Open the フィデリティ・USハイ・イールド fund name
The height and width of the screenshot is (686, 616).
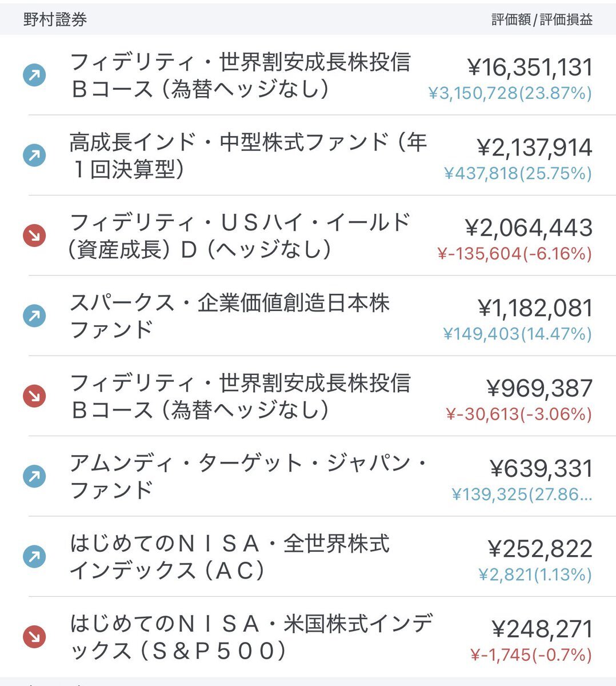point(239,236)
